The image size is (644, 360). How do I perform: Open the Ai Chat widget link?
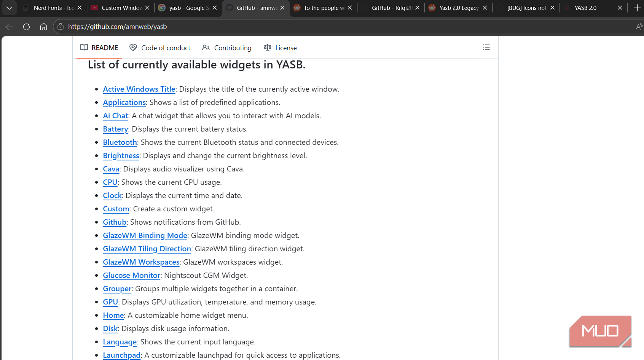pos(115,116)
